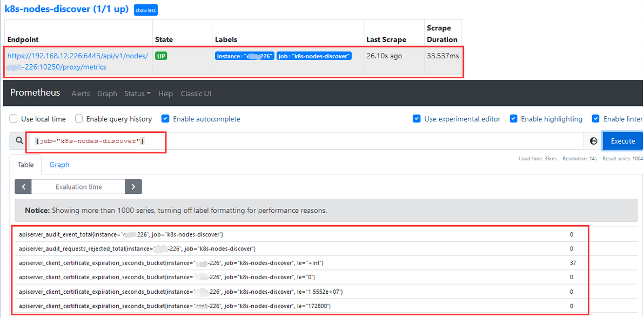Focus the PromQL expression input field

pyautogui.click(x=306, y=141)
